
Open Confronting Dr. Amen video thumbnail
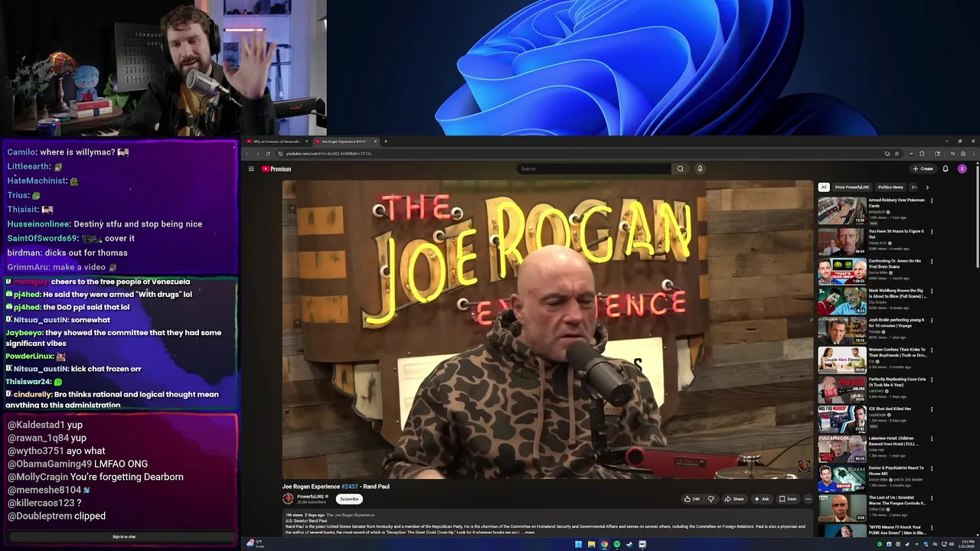pyautogui.click(x=842, y=271)
